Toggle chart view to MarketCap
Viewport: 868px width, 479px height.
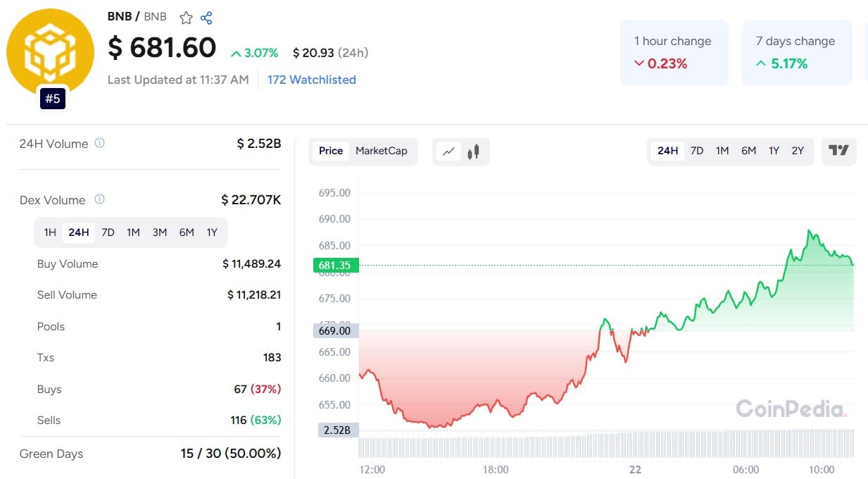coord(382,151)
